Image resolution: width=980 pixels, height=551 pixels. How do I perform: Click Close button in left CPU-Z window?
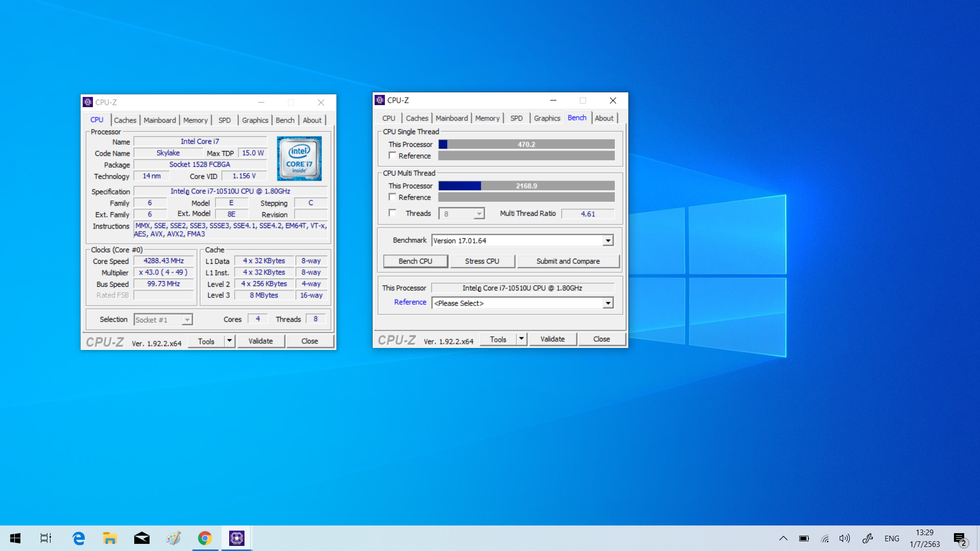click(x=309, y=341)
